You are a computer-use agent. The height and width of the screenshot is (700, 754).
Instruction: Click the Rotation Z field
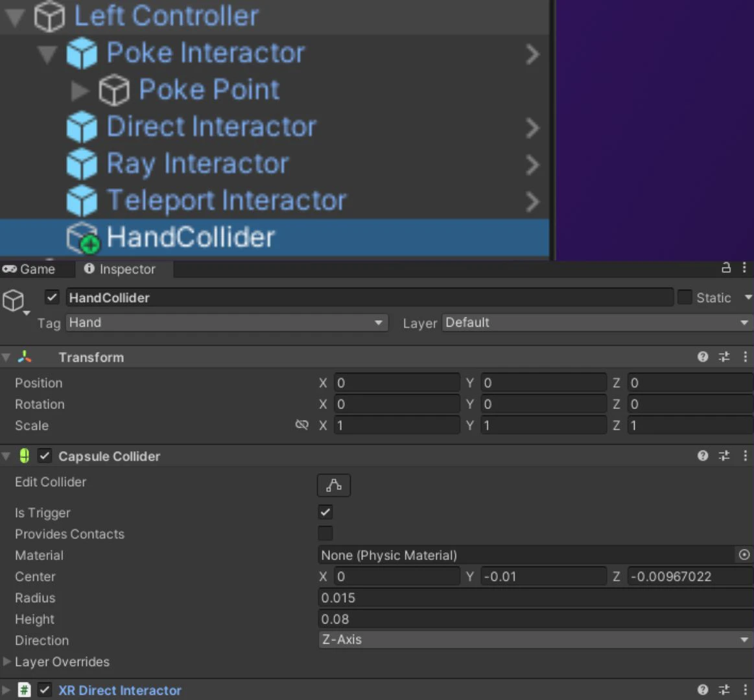click(x=690, y=404)
